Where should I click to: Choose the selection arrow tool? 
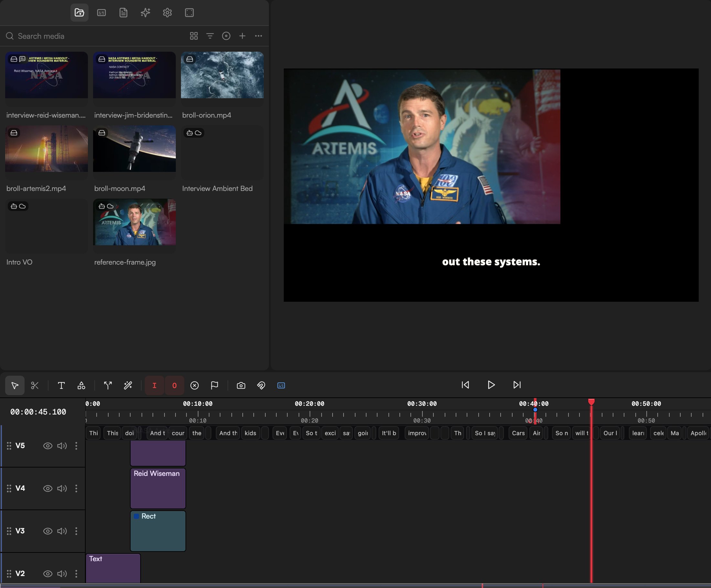(x=15, y=385)
